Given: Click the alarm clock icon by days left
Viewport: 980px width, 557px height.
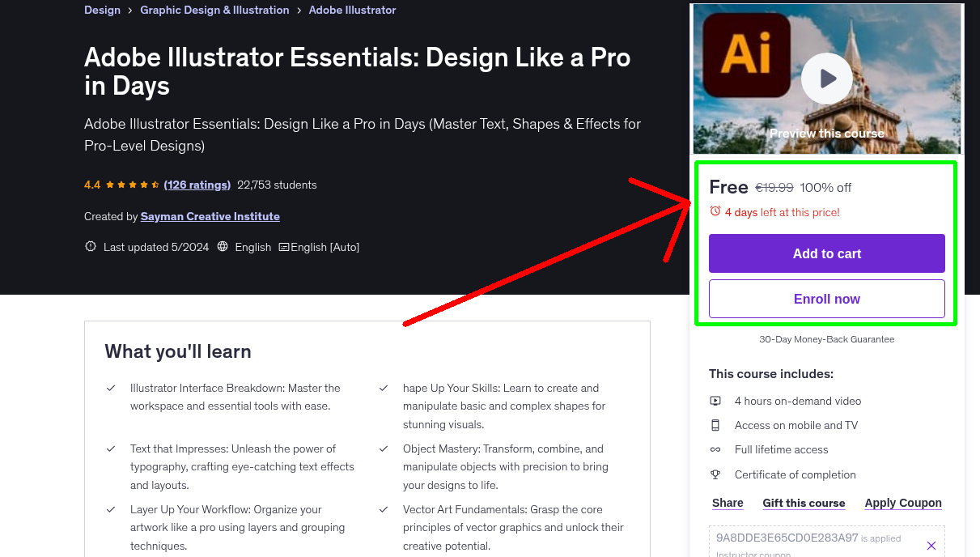Looking at the screenshot, I should tap(715, 211).
